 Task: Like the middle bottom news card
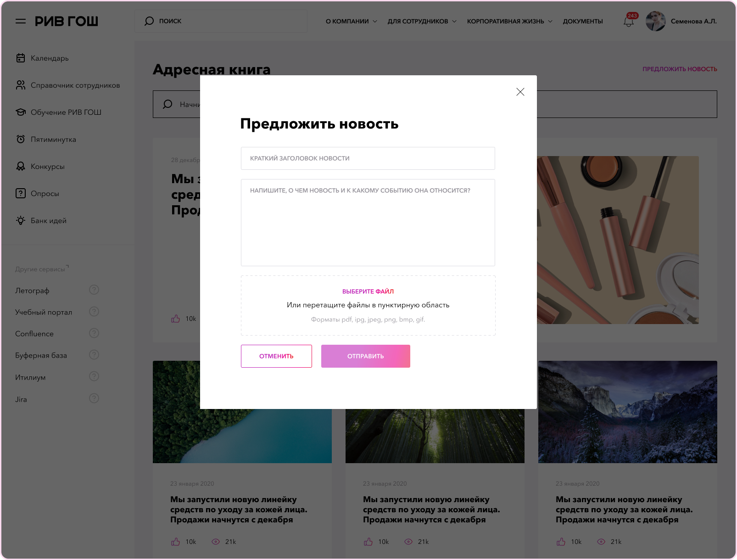(x=368, y=542)
